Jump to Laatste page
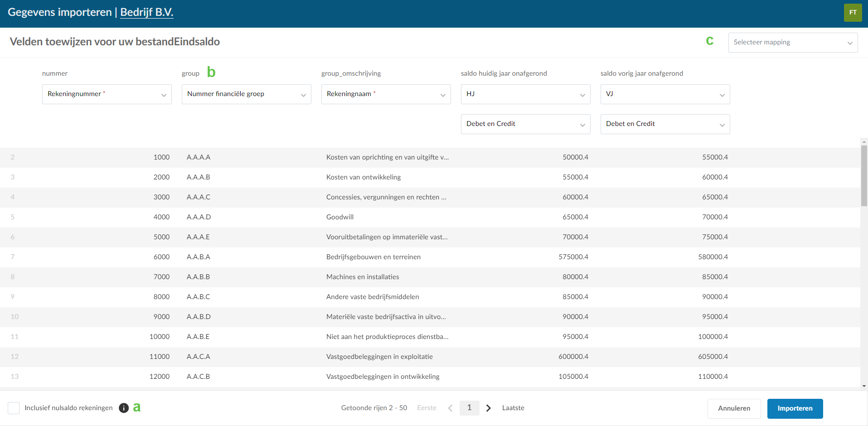The image size is (868, 426). pos(513,408)
